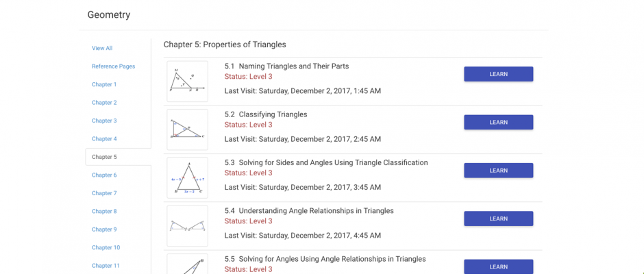644x274 pixels.
Task: Click the isosceles triangle thumbnail for lesson 5.3
Action: pos(187,177)
